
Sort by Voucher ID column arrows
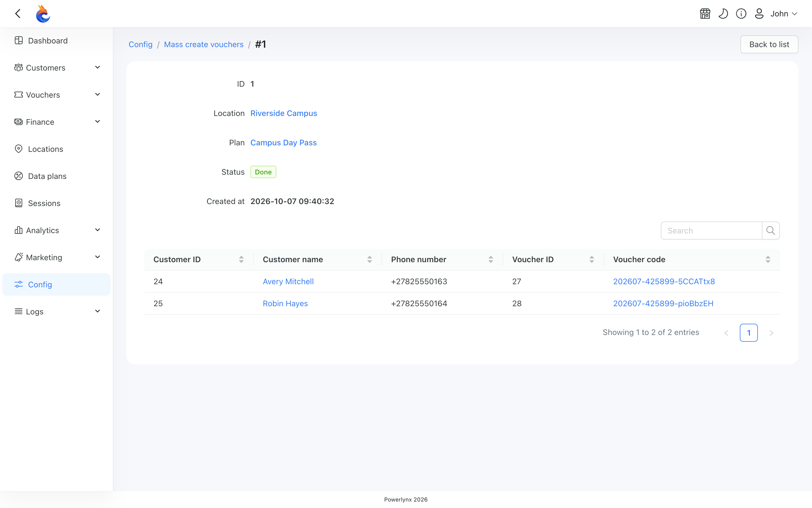click(592, 259)
